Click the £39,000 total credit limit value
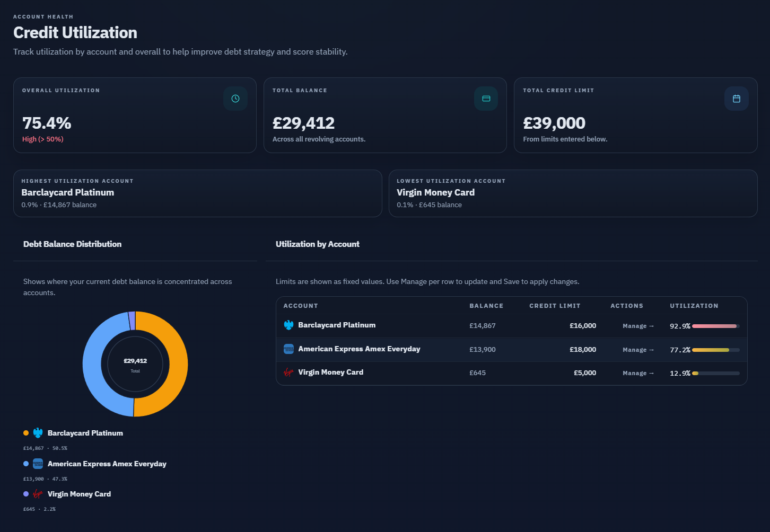 [x=554, y=123]
